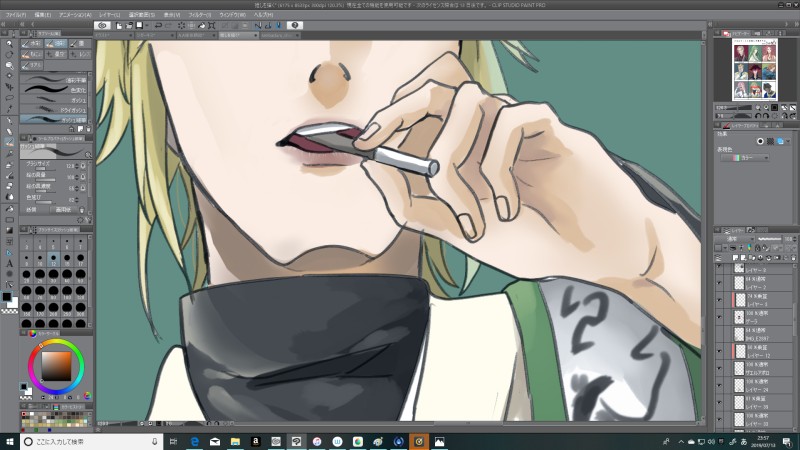
Task: Toggle visibility of レイヤー 12 layer
Action: 719,351
